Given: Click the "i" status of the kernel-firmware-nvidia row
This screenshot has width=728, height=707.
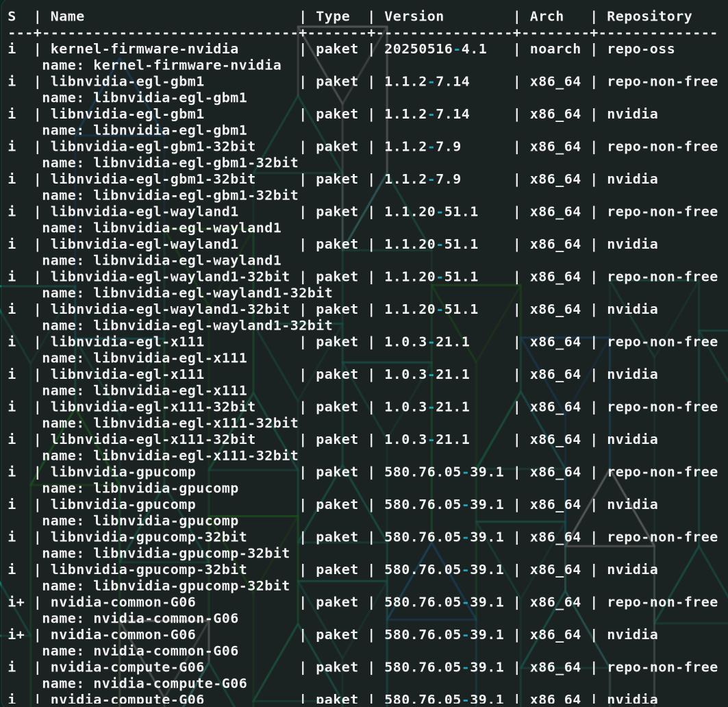Looking at the screenshot, I should [12, 49].
